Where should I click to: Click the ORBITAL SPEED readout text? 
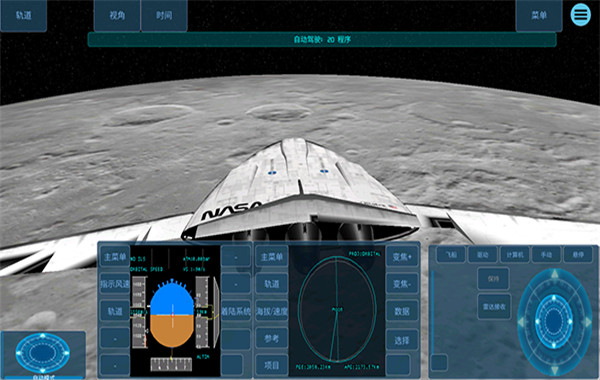click(147, 269)
